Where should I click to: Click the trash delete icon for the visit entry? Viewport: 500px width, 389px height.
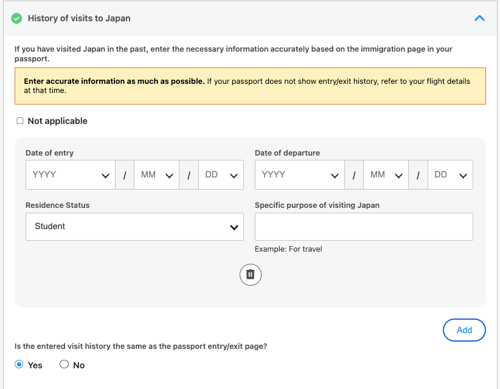point(250,275)
